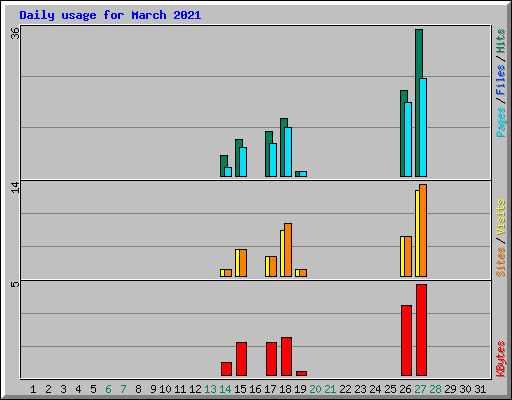Click the green Hits legend label
The height and width of the screenshot is (400, 512).
tap(500, 41)
